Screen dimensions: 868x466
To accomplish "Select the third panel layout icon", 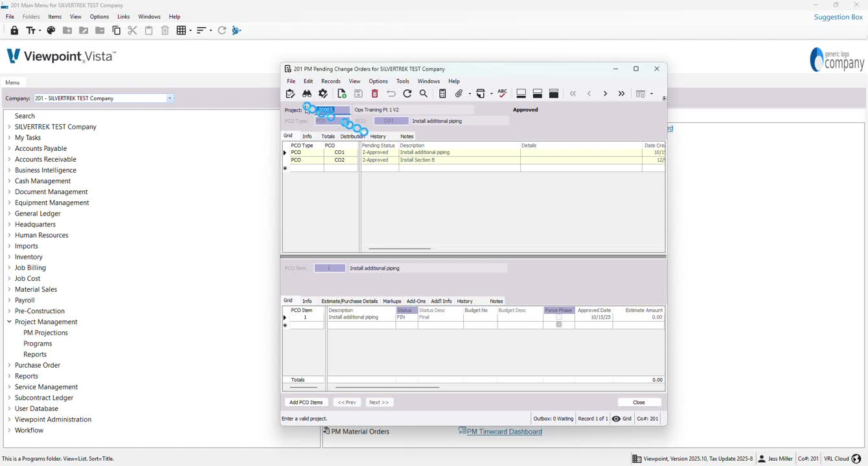I will pyautogui.click(x=553, y=94).
